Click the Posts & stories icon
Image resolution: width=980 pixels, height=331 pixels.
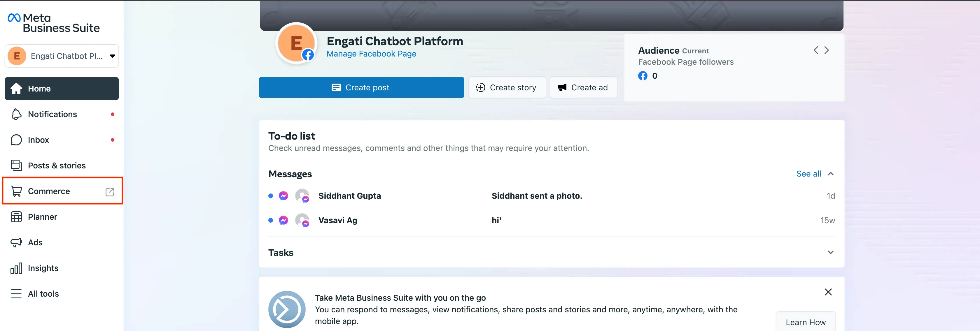[16, 165]
